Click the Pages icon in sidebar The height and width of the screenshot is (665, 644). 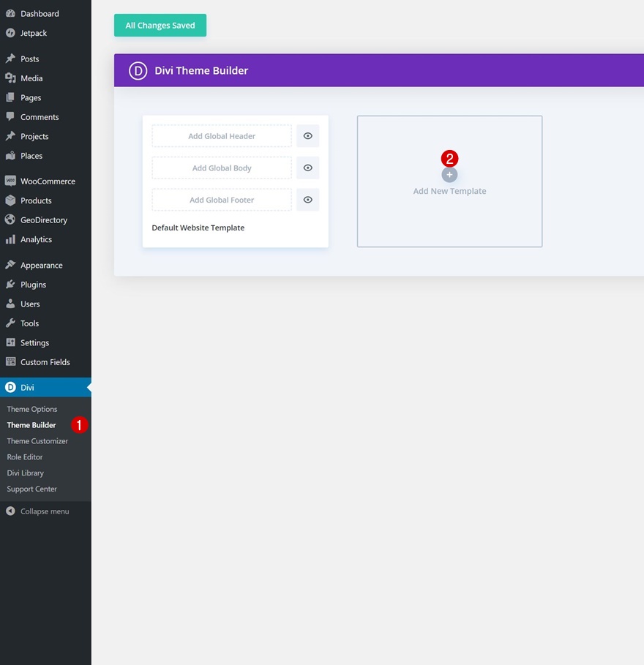pos(10,97)
